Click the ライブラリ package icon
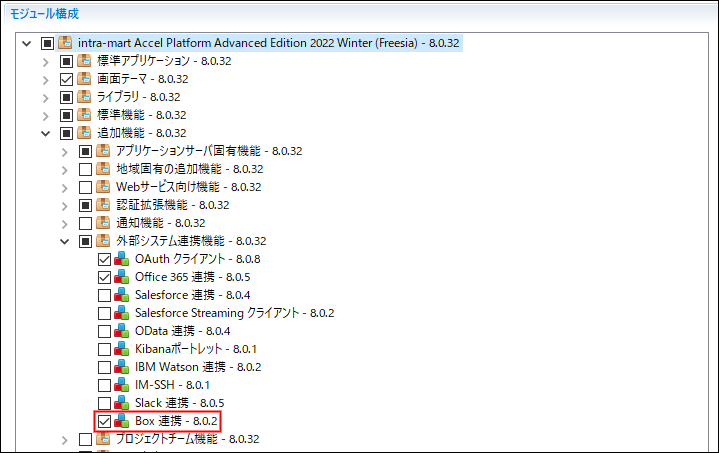719x453 pixels. (x=84, y=97)
